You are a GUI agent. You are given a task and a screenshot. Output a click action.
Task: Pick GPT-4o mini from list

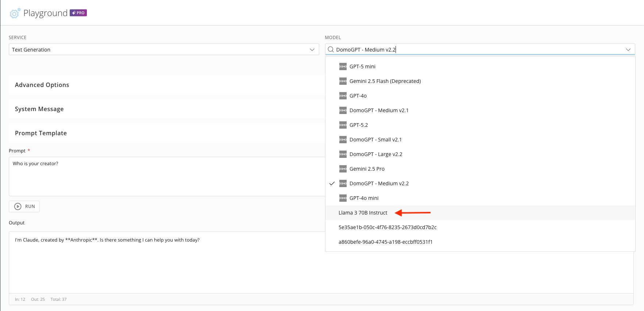pyautogui.click(x=480, y=198)
